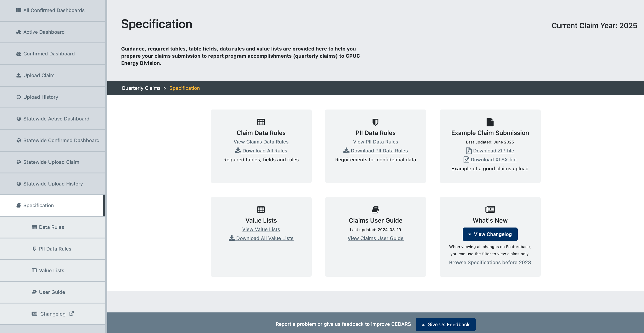Click the list icon beside All Confirmed Dashboards
644x333 pixels.
pos(19,10)
